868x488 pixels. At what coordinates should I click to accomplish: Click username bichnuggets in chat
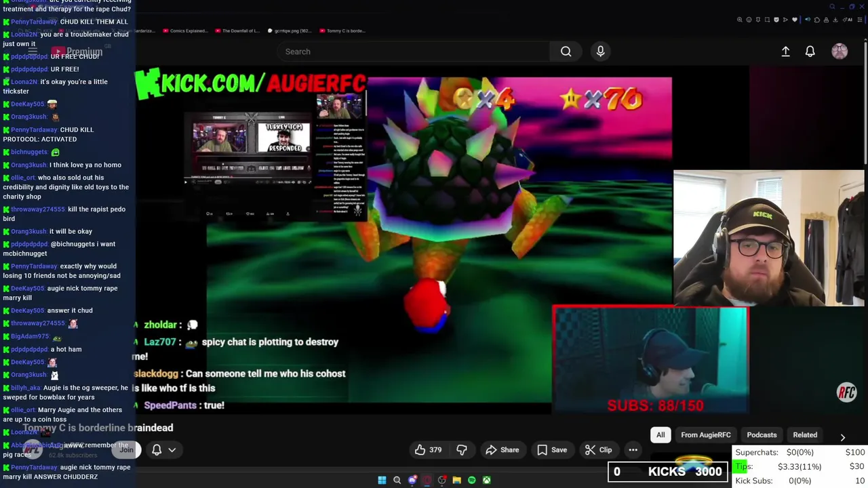pyautogui.click(x=29, y=152)
